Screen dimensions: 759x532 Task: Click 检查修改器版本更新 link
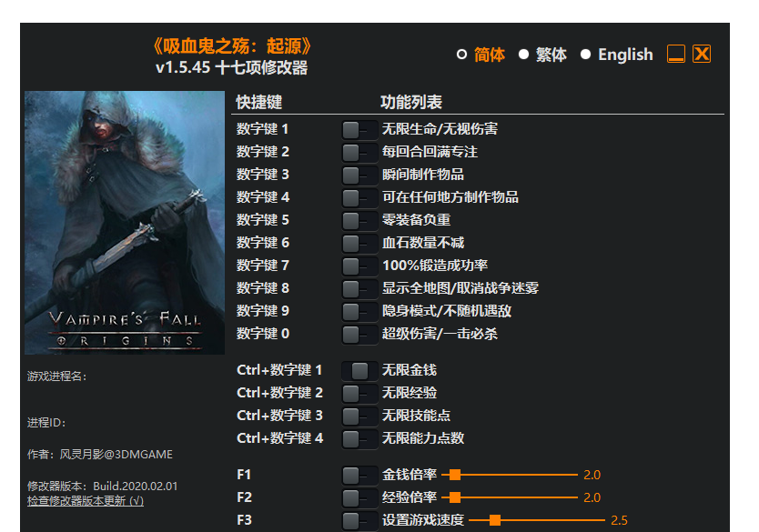click(x=86, y=501)
